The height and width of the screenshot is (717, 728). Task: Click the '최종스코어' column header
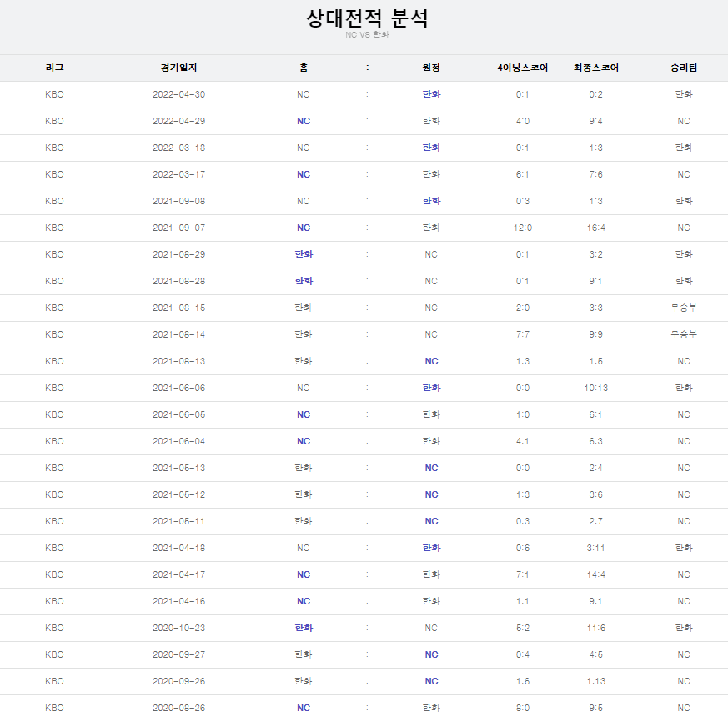[595, 68]
